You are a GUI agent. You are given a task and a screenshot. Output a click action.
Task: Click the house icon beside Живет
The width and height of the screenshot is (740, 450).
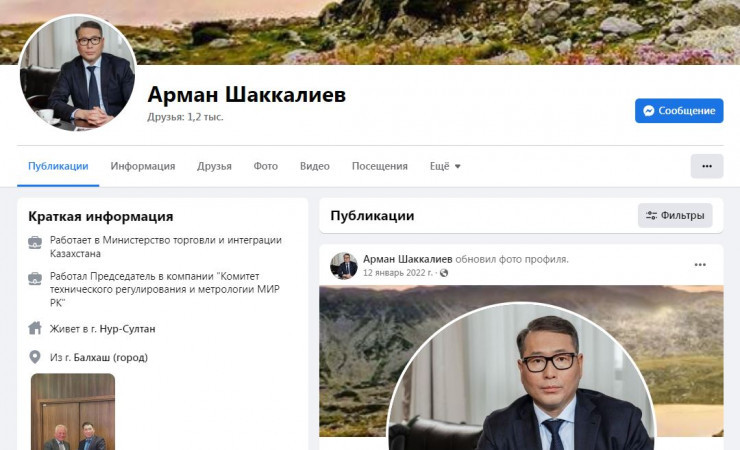tap(35, 328)
